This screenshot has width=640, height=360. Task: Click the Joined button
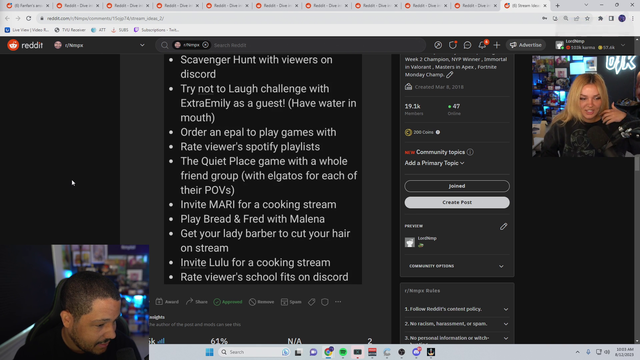457,186
